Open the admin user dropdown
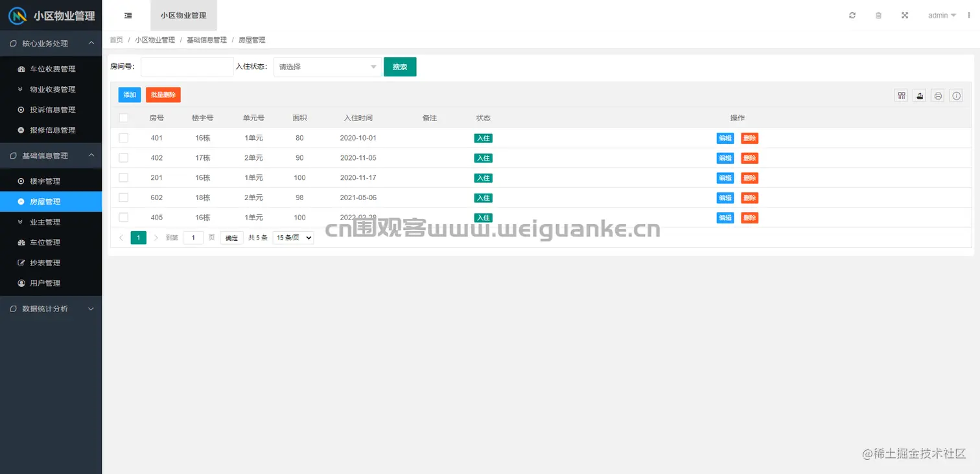 942,16
